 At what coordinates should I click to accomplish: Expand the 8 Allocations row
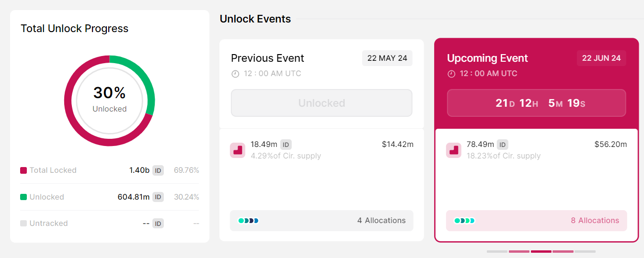point(536,221)
